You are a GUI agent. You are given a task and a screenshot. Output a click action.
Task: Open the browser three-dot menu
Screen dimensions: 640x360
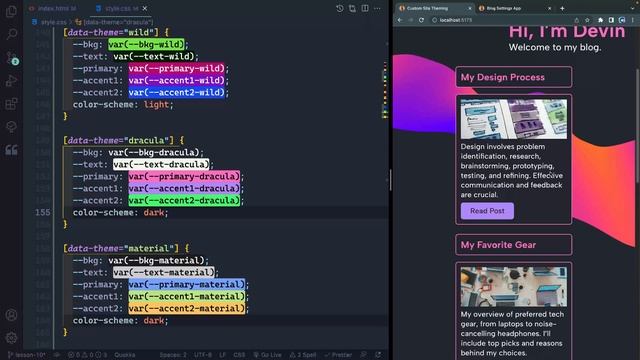(633, 20)
